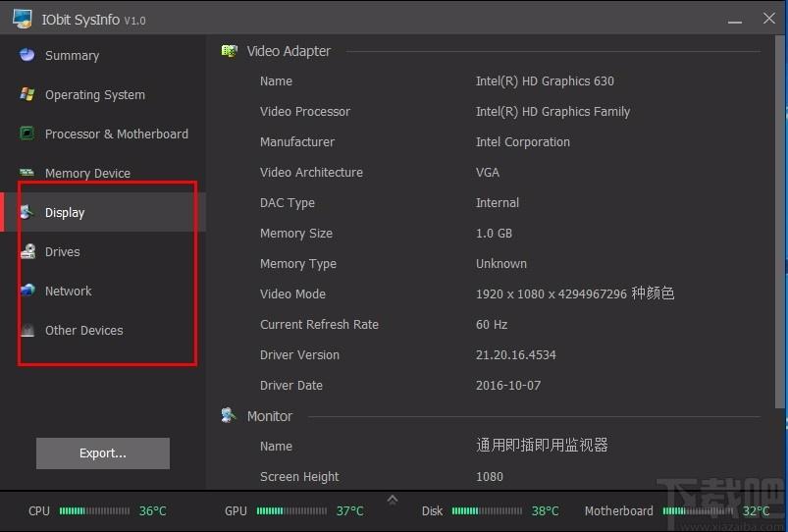Click the Screen Height value 1080

tap(490, 477)
